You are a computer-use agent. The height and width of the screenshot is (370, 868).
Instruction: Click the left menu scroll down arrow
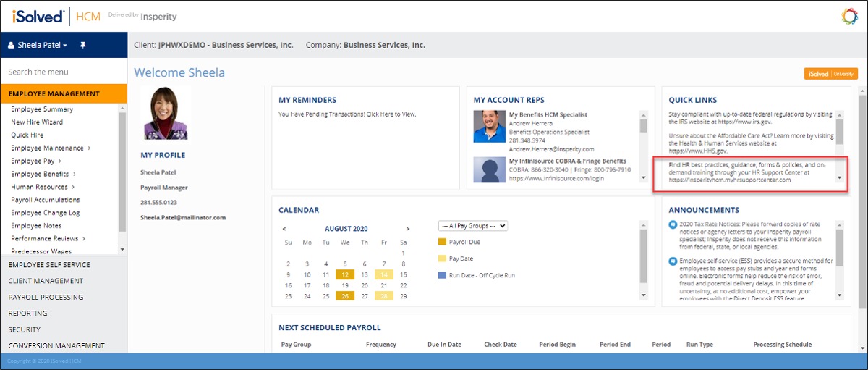[x=122, y=250]
